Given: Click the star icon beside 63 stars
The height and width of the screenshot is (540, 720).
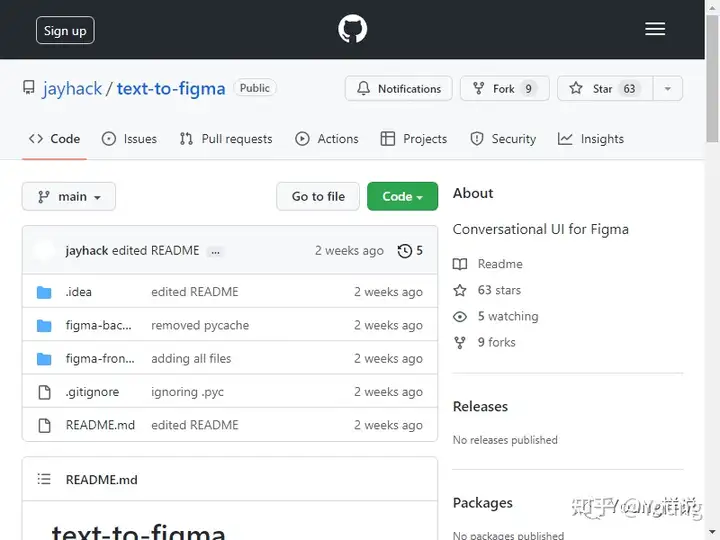Looking at the screenshot, I should coord(460,290).
